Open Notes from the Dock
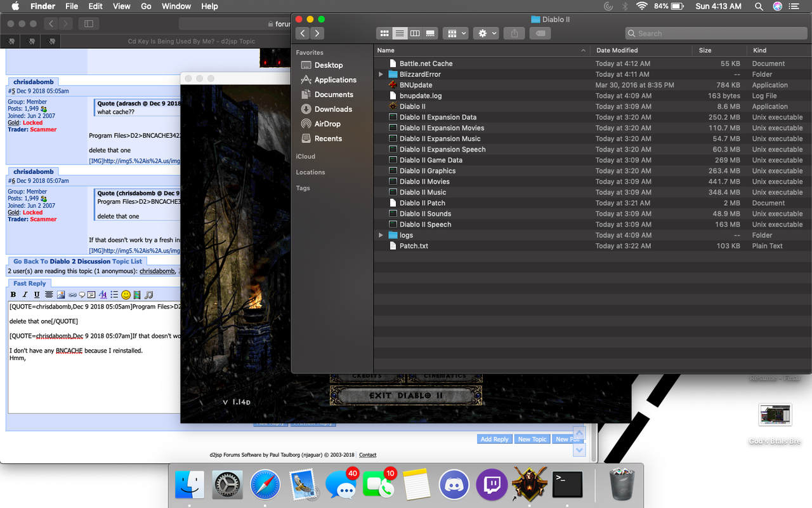Screen dimensions: 812x508 tap(416, 486)
